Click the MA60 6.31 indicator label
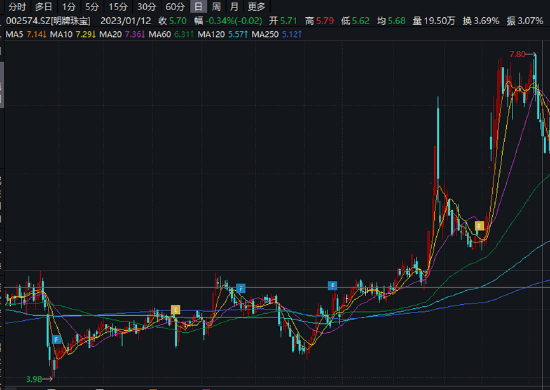 (171, 34)
